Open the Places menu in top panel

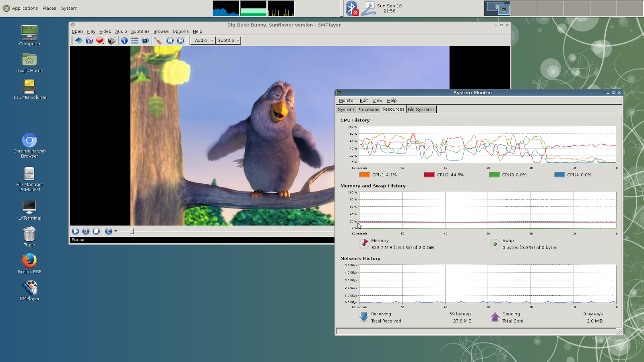click(50, 8)
